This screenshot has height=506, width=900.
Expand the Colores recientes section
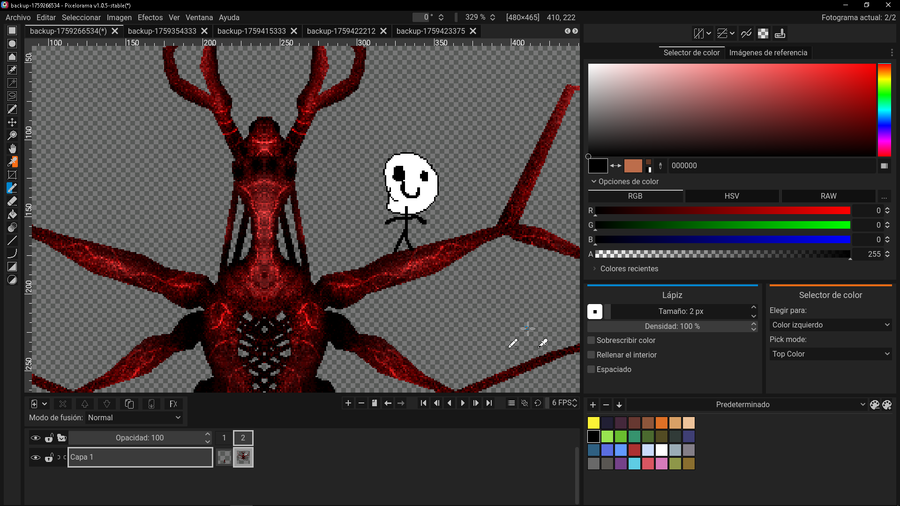coord(624,268)
